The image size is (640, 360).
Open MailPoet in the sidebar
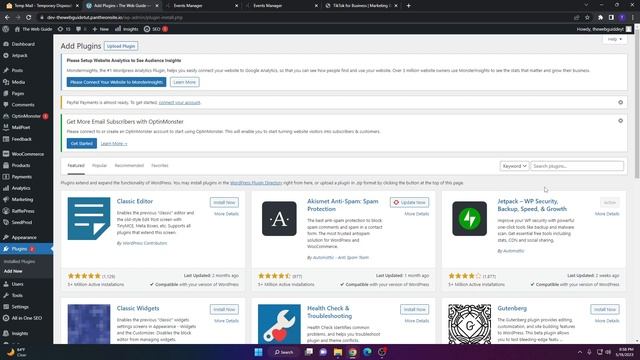(20, 127)
